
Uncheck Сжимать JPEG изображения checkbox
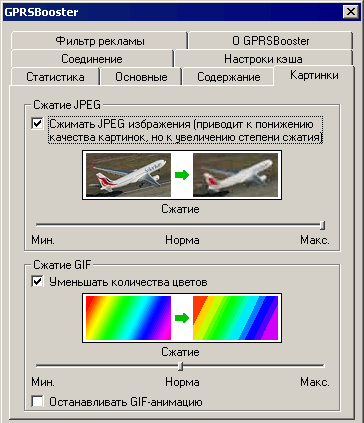(x=37, y=124)
